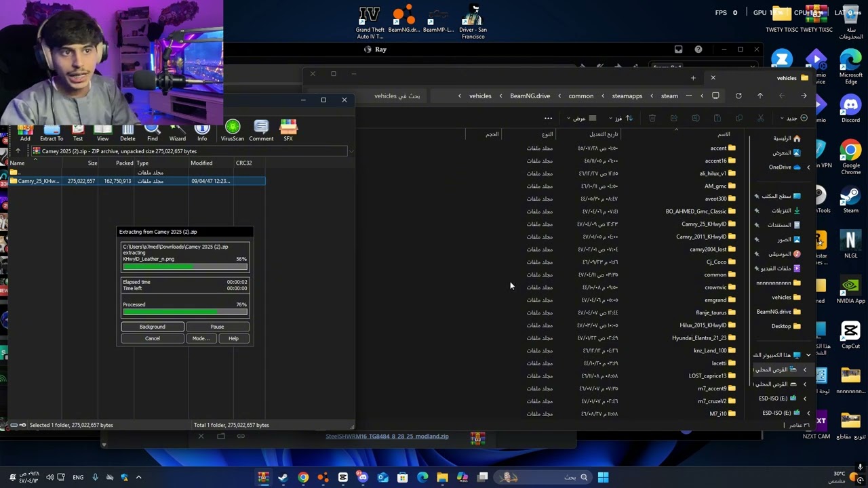
Task: Select the LOST_caprice13 folder
Action: coord(712,375)
